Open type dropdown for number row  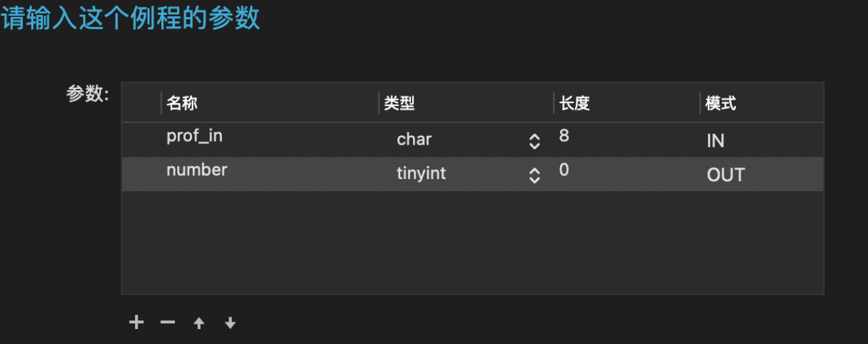point(534,175)
